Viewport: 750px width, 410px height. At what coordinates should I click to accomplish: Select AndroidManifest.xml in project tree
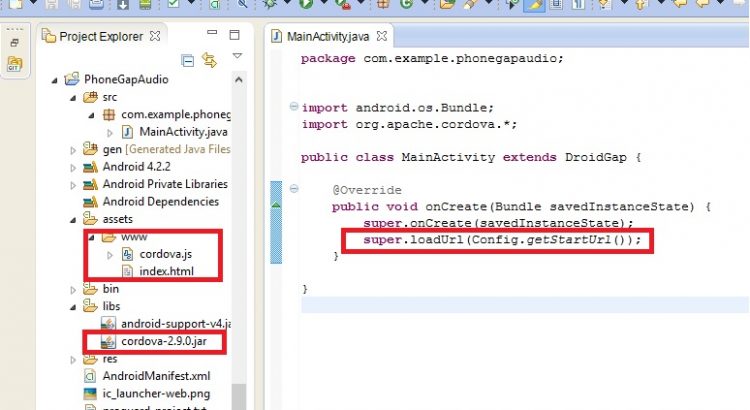click(156, 376)
